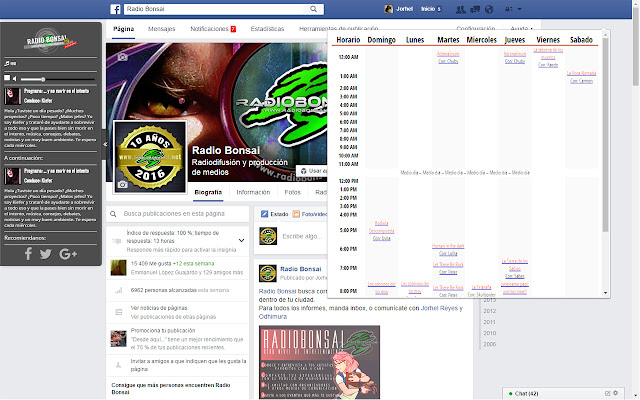The image size is (640, 400).
Task: Select the Estado post option
Action: (275, 214)
